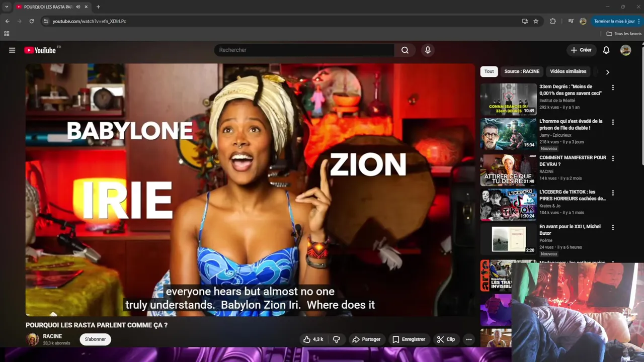Open the apps grid in bookmarks bar

7,34
